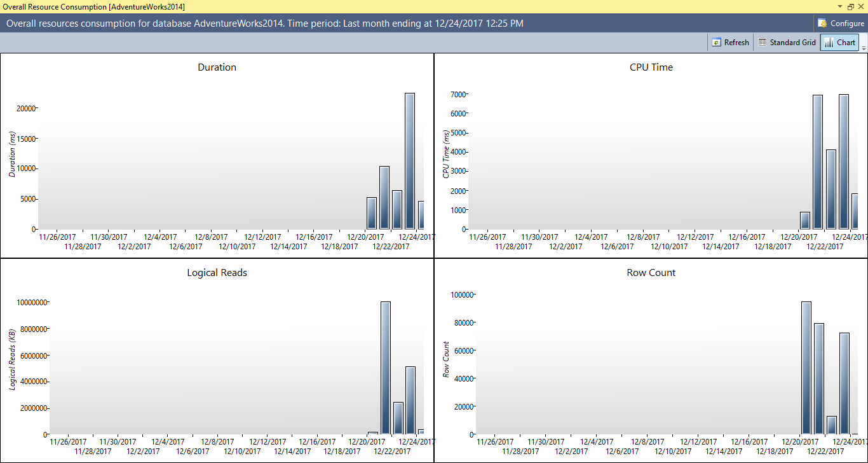The height and width of the screenshot is (463, 868).
Task: Select the Row Count bar near 80000 rows
Action: [x=819, y=378]
